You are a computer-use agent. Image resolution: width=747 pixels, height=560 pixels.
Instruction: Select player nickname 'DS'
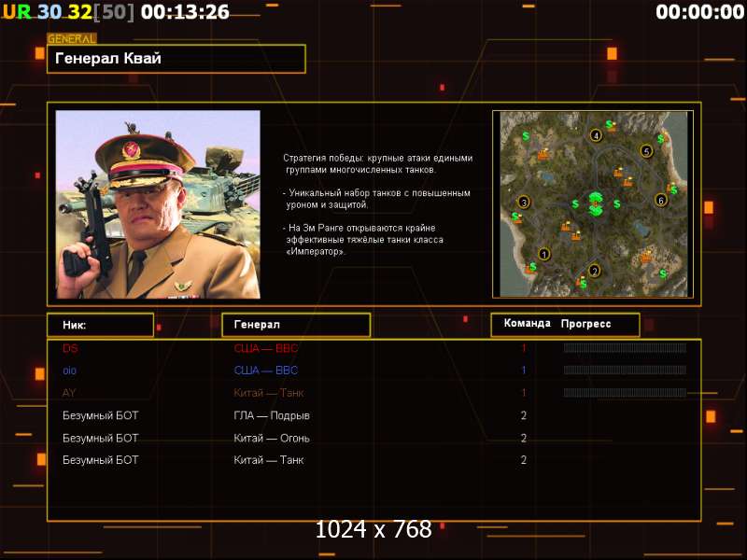pos(70,348)
